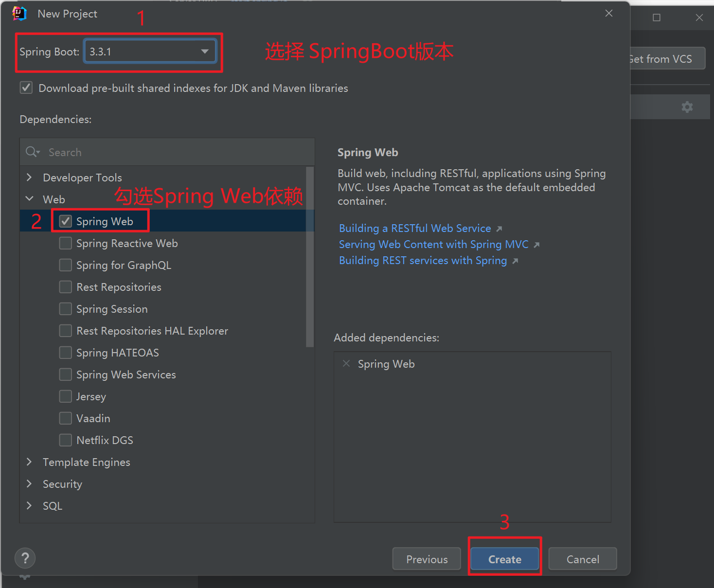Click external arrow beside RESTful Web Service link
The width and height of the screenshot is (714, 588).
tap(499, 229)
